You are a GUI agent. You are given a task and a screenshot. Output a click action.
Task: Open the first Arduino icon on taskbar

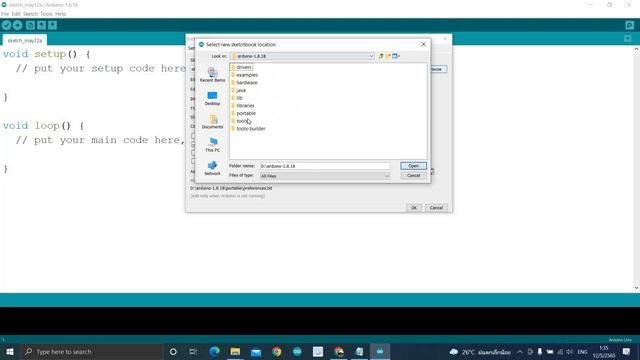tap(297, 351)
